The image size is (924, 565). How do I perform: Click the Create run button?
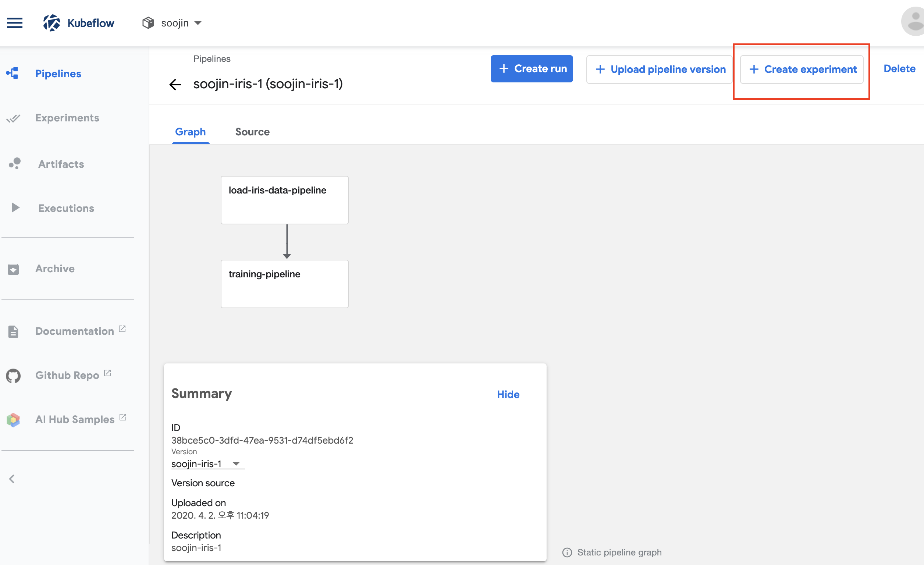[532, 69]
